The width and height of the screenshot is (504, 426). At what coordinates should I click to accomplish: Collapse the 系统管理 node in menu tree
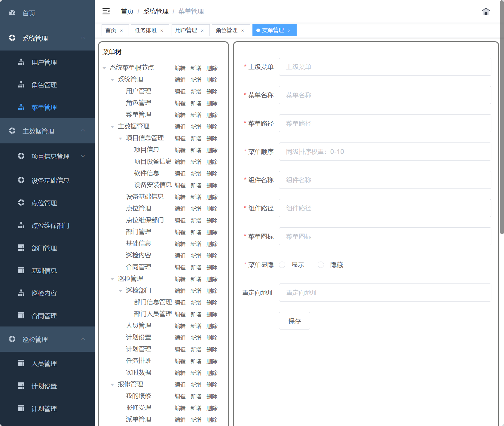coord(112,80)
